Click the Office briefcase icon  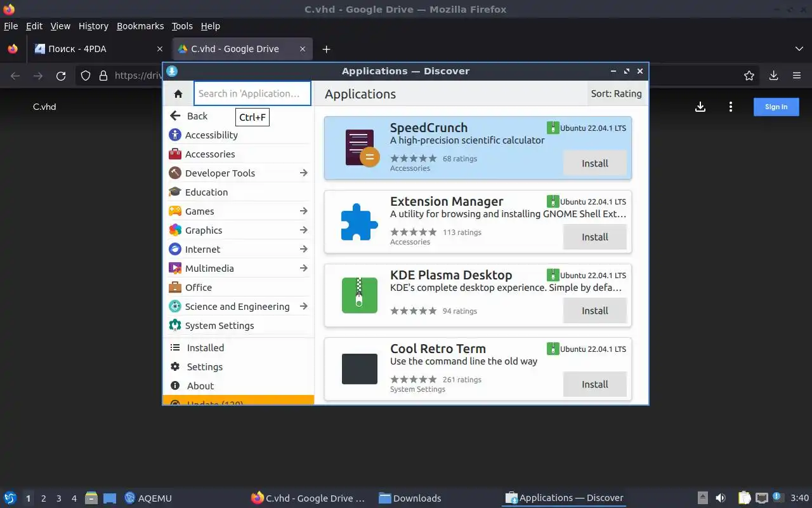(x=175, y=287)
